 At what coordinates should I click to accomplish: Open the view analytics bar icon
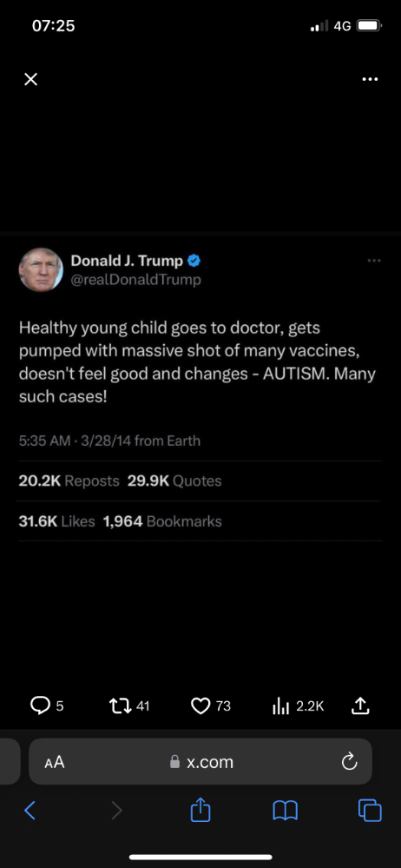(281, 706)
